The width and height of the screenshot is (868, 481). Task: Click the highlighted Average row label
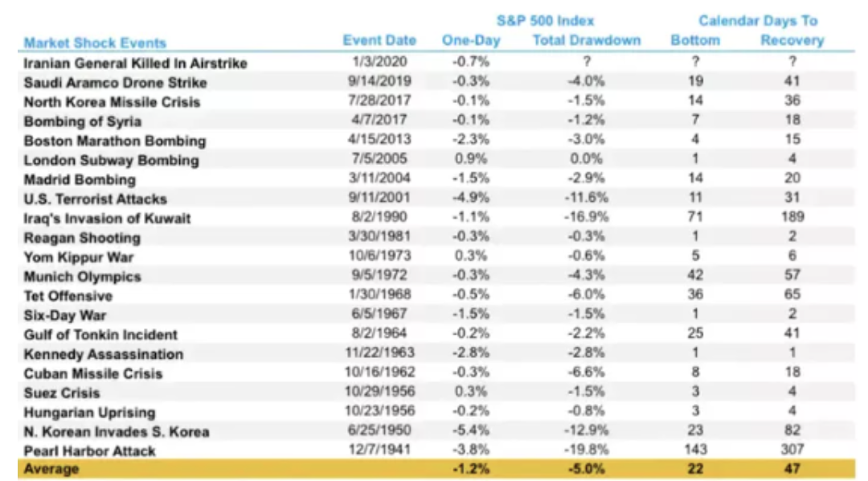pyautogui.click(x=50, y=470)
